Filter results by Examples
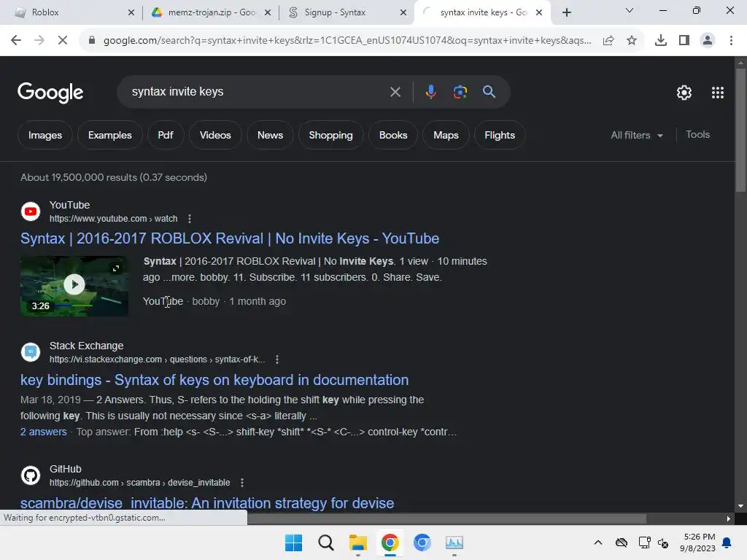Screen dimensions: 747x560 pyautogui.click(x=110, y=135)
